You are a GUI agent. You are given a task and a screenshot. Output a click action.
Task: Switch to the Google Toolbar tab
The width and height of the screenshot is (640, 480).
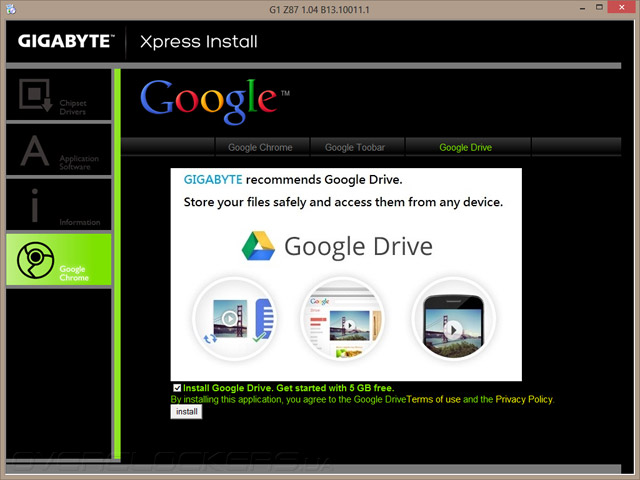click(x=357, y=147)
